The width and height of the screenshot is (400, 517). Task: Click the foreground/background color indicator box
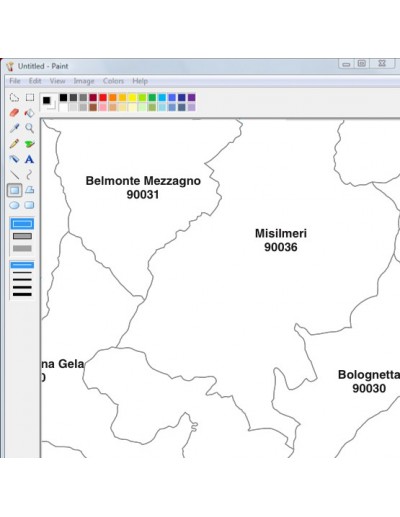point(48,102)
